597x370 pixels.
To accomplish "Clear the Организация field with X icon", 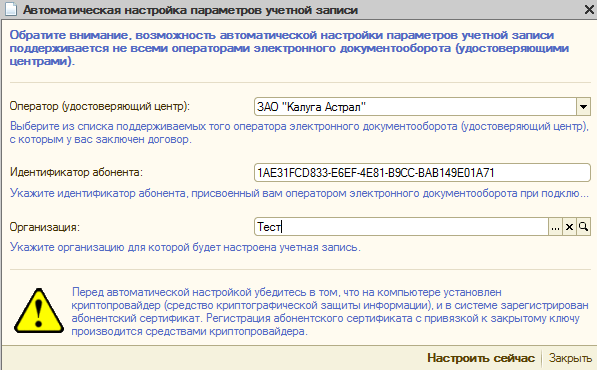I will [569, 227].
